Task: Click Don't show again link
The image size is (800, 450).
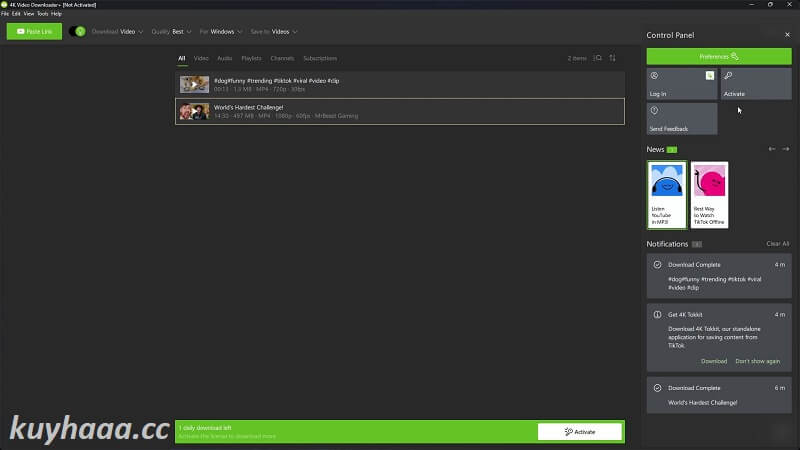Action: click(758, 361)
